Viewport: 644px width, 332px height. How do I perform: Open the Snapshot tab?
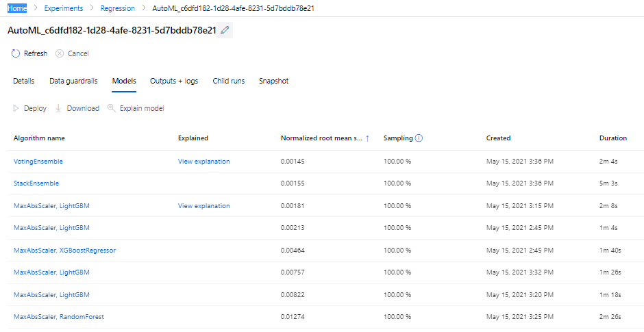pos(273,81)
